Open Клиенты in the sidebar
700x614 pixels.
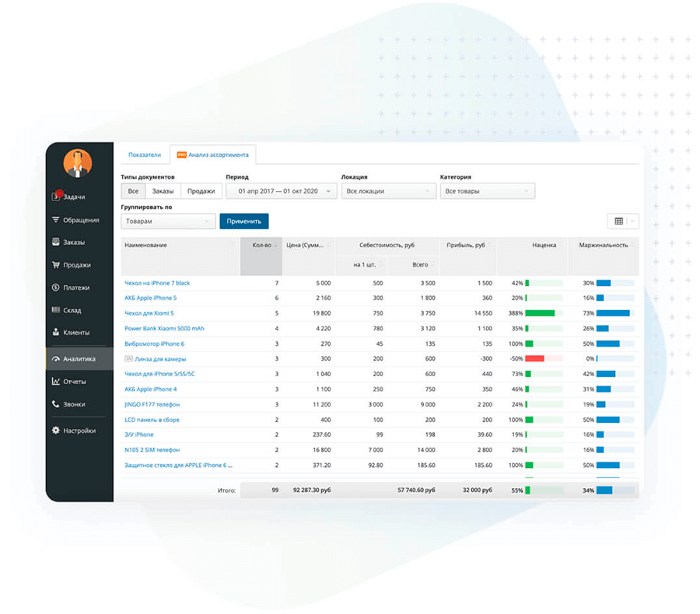[x=75, y=333]
